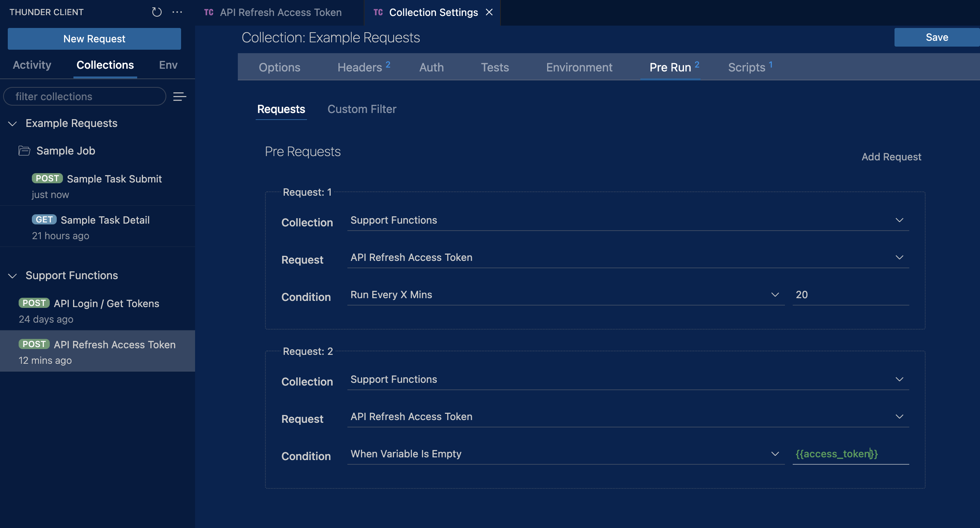Click the TC icon on API Refresh tab

click(209, 12)
